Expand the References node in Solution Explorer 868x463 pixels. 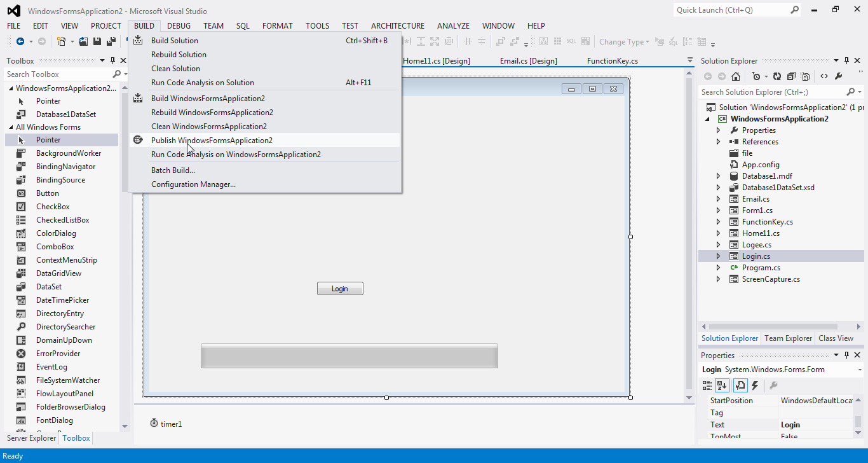click(x=719, y=141)
